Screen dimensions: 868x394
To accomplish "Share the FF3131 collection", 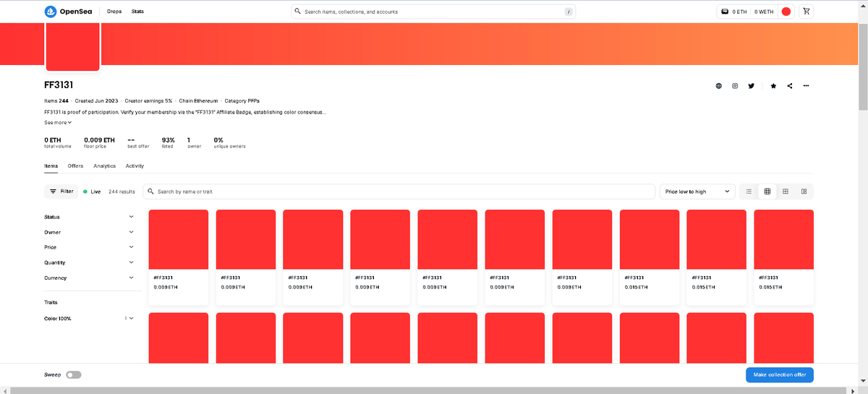I will pos(790,86).
